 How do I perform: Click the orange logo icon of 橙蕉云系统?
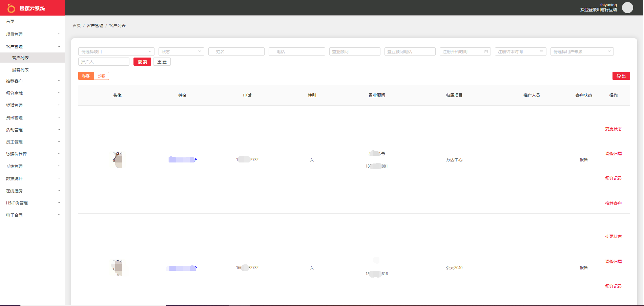point(11,8)
